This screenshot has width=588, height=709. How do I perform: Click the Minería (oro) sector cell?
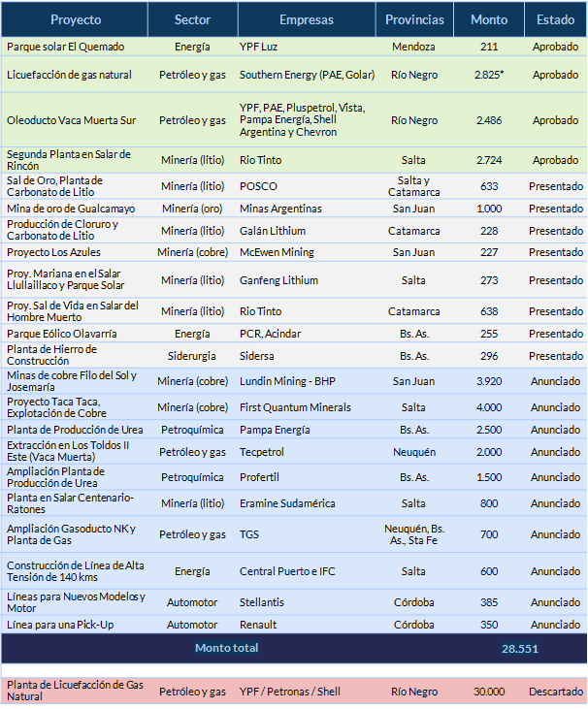(193, 209)
